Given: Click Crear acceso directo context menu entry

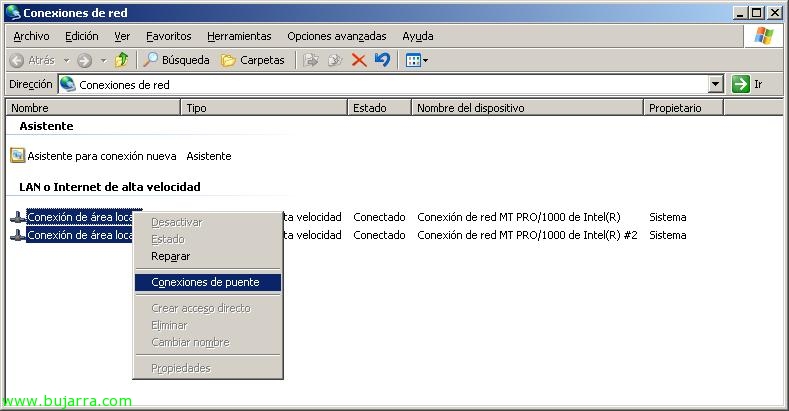Looking at the screenshot, I should click(208, 308).
